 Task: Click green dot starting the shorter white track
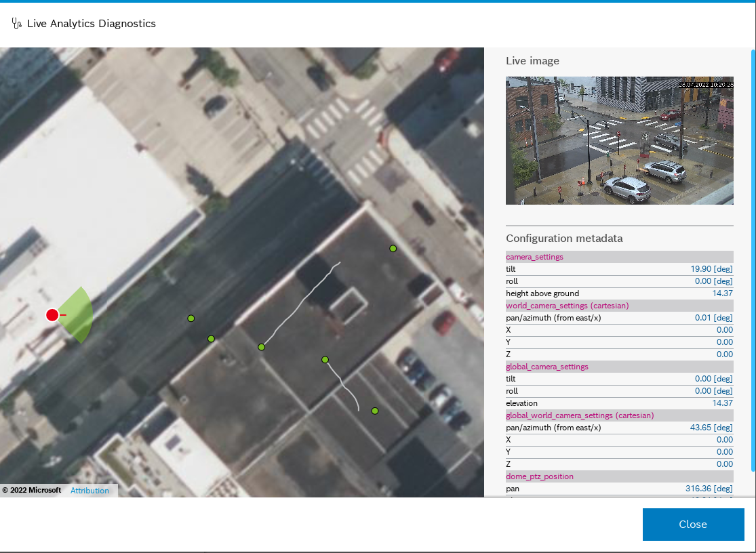325,359
